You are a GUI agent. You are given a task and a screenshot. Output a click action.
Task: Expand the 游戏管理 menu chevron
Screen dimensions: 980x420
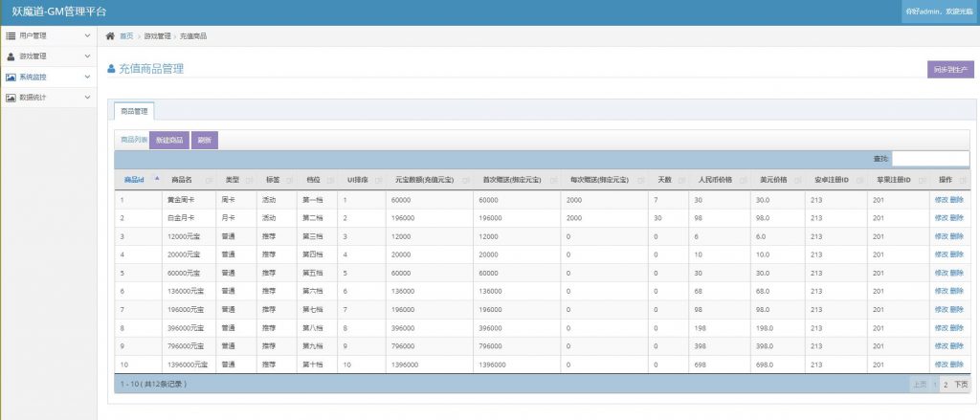(87, 56)
